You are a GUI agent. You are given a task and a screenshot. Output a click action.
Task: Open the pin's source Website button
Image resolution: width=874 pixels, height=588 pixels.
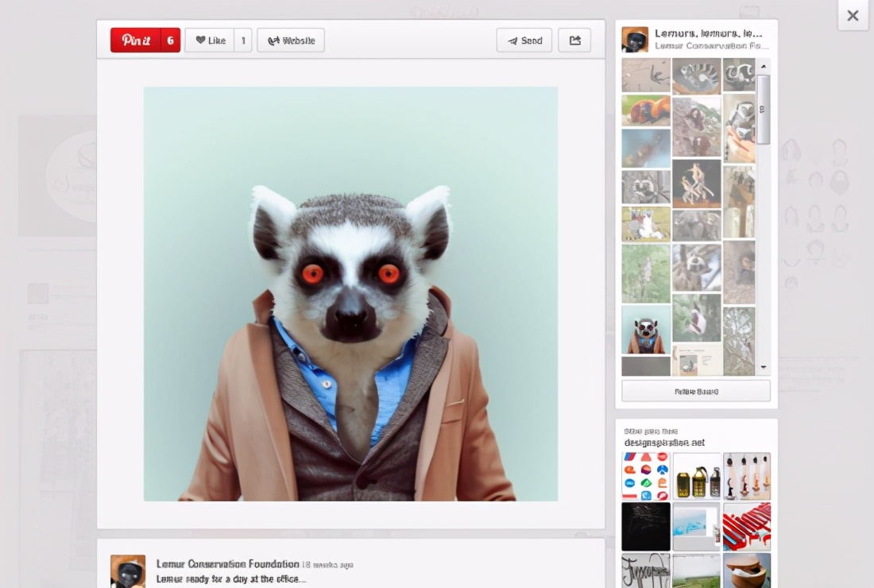[291, 41]
